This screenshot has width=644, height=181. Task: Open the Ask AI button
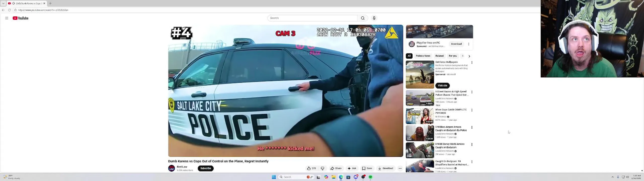(x=352, y=168)
